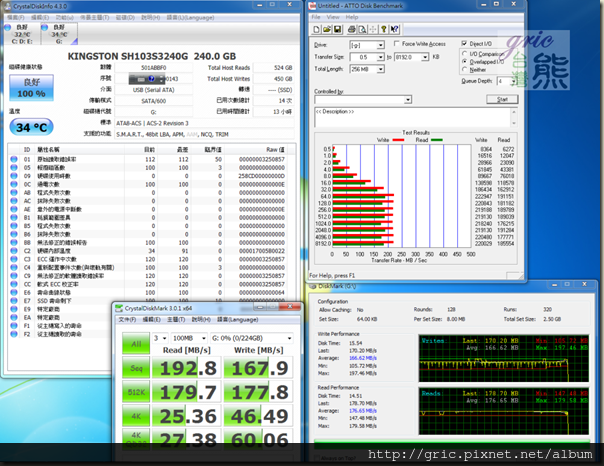Toggle Direct I/O checkbox in ATTO
The height and width of the screenshot is (466, 604).
(464, 43)
